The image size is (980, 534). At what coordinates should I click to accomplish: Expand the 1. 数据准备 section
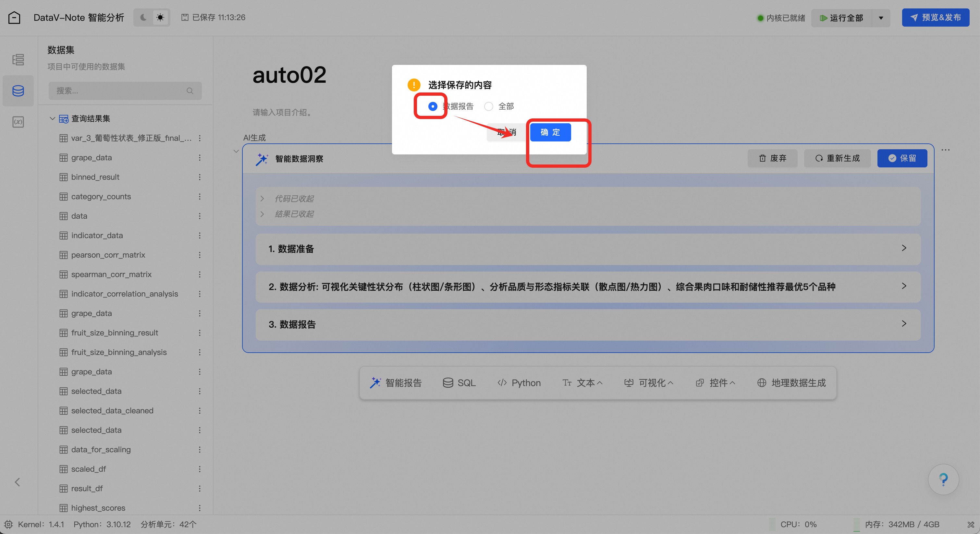click(904, 248)
